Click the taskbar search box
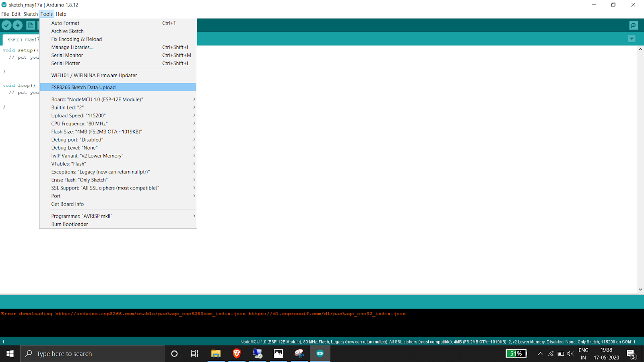 92,354
